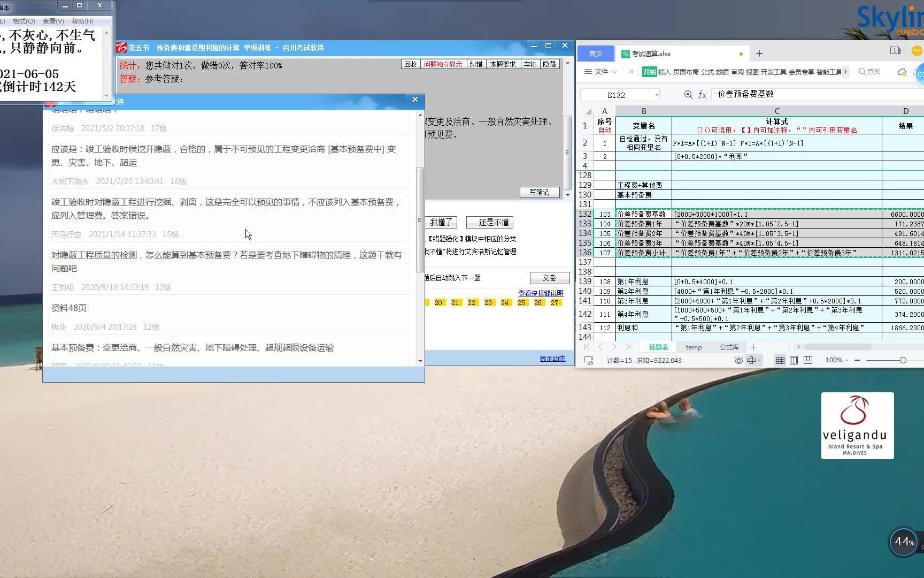
Task: Switch to page break preview icon
Action: click(x=808, y=361)
